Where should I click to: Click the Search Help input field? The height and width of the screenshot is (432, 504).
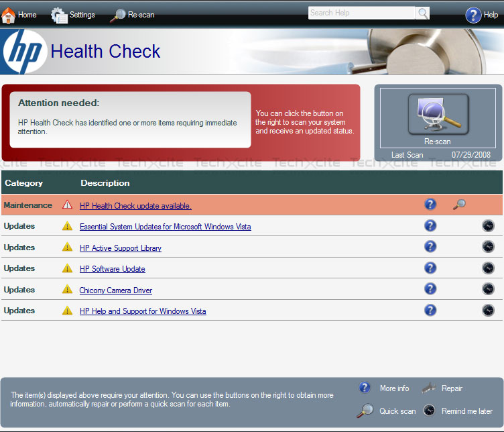[x=361, y=13]
